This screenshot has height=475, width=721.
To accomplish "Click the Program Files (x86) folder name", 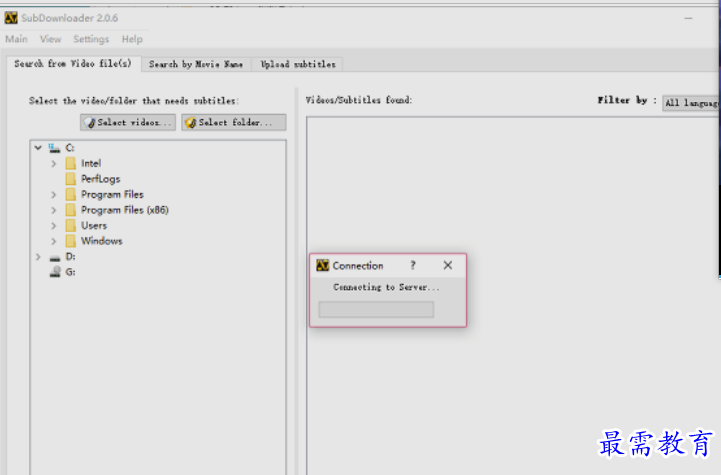I will pos(125,210).
